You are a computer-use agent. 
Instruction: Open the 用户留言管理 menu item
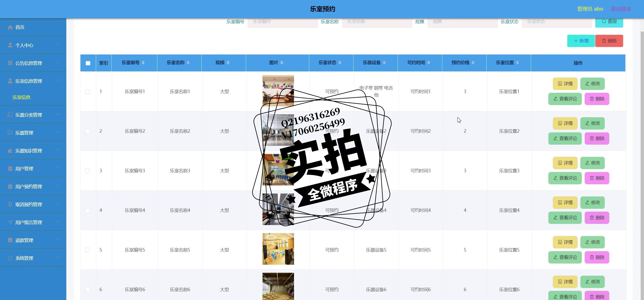pos(33,222)
